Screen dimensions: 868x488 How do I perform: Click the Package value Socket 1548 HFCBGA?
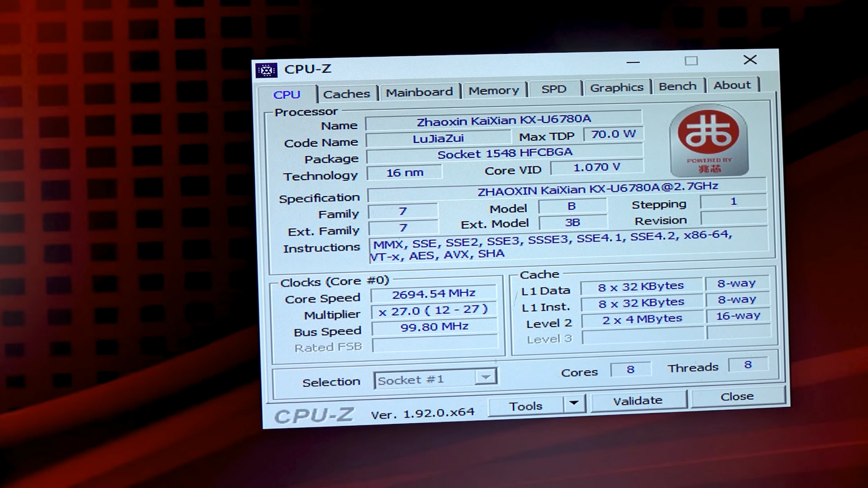coord(504,153)
